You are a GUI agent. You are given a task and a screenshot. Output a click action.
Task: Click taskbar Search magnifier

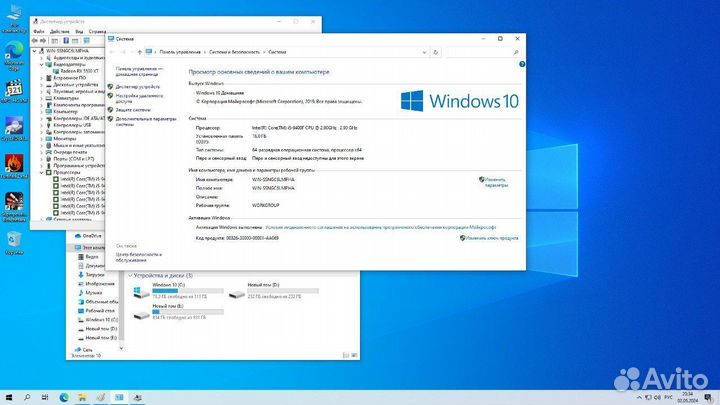point(27,397)
